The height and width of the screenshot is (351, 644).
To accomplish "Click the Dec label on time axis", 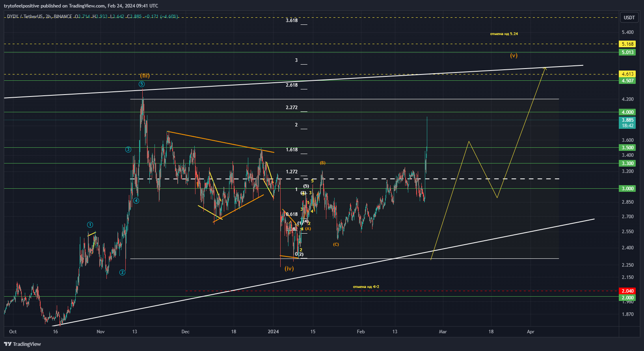I will point(185,332).
